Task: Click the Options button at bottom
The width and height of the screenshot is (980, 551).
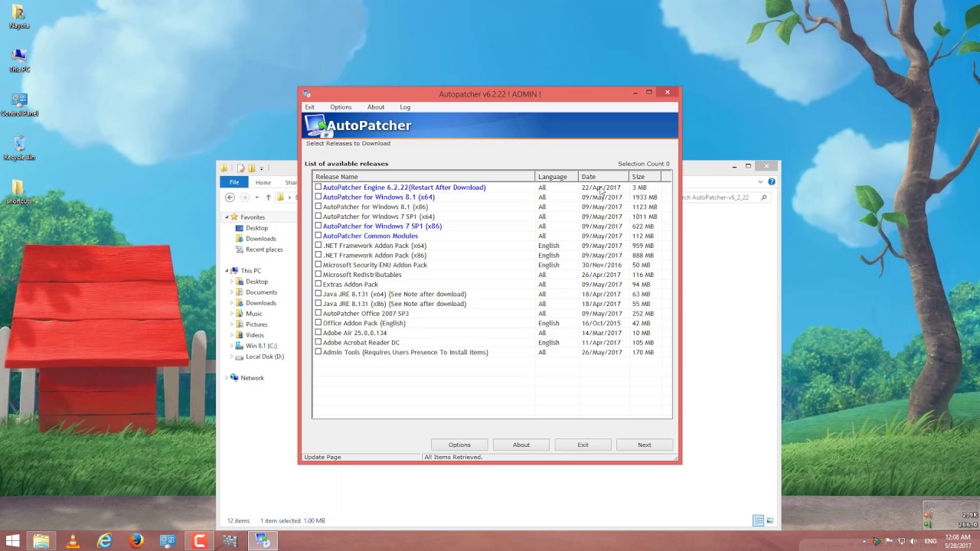Action: pyautogui.click(x=459, y=445)
